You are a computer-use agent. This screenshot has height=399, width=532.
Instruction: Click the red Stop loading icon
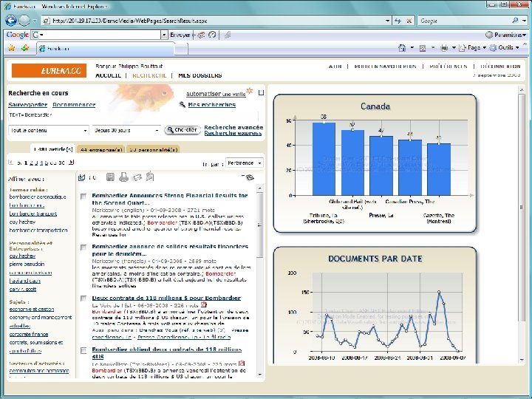pyautogui.click(x=409, y=21)
